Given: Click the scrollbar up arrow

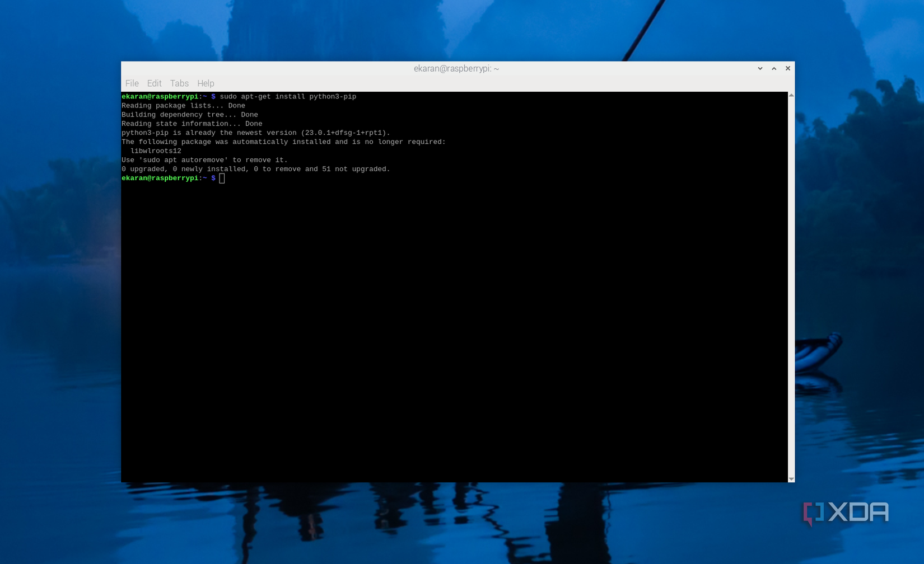Looking at the screenshot, I should 790,95.
